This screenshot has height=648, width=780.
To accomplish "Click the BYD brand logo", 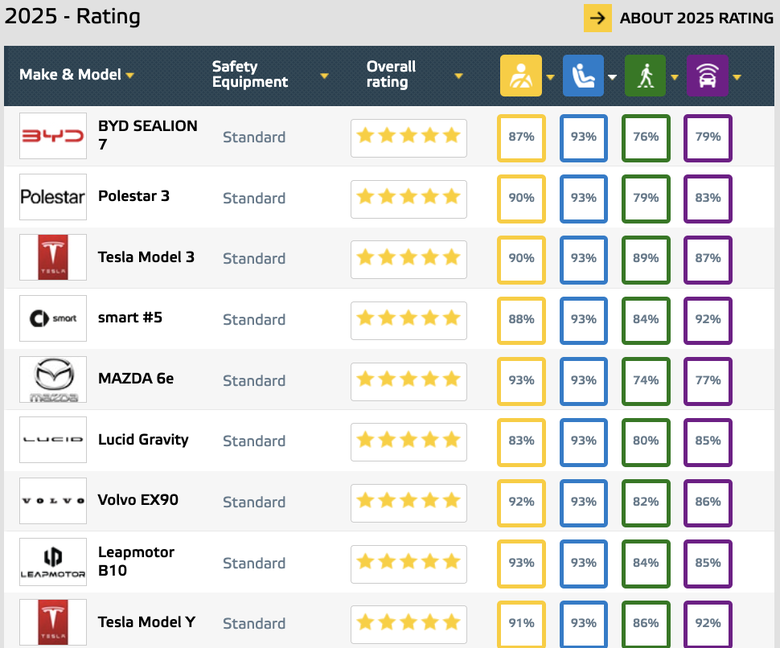I will 53,136.
